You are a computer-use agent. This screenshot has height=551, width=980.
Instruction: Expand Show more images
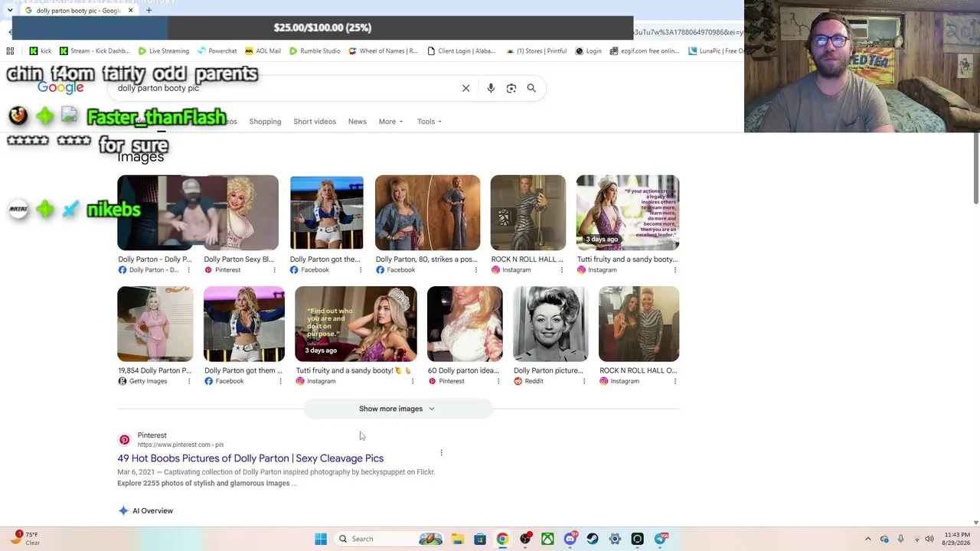pyautogui.click(x=397, y=409)
